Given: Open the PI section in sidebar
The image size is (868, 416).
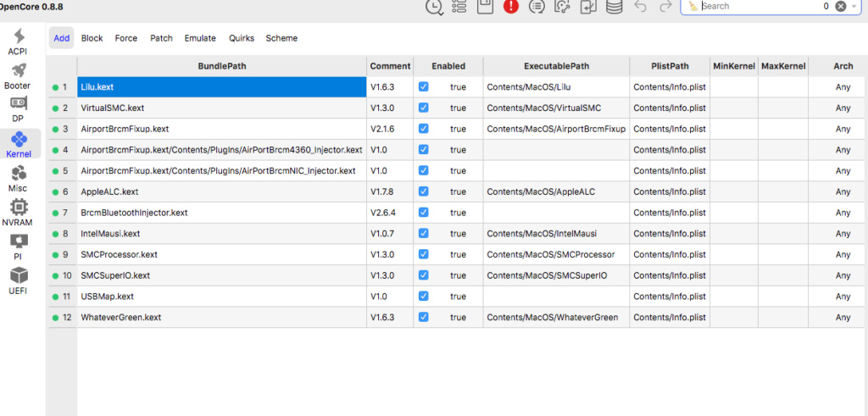Looking at the screenshot, I should pyautogui.click(x=18, y=247).
